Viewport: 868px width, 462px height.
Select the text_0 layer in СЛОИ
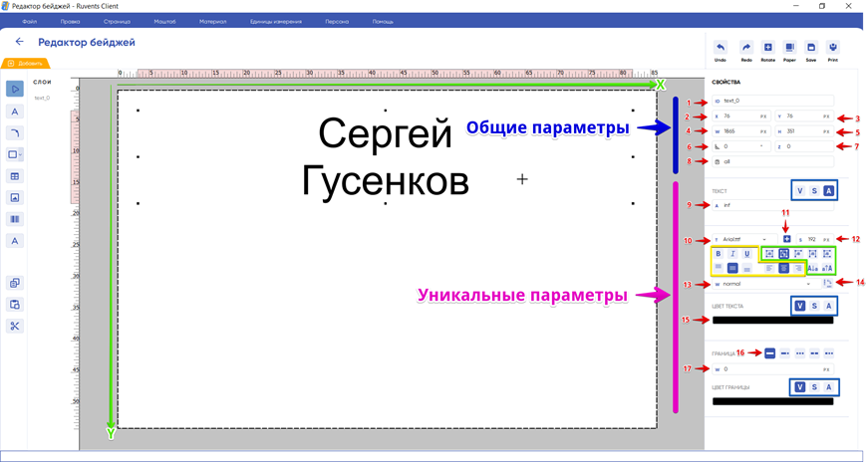tap(42, 98)
